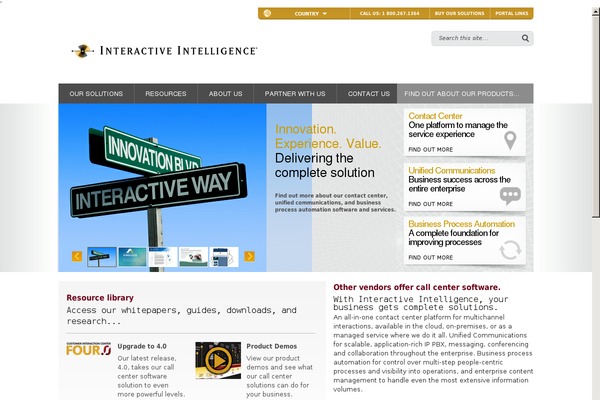The height and width of the screenshot is (400, 600).
Task: Click the Contact Center heading
Action: 435,116
